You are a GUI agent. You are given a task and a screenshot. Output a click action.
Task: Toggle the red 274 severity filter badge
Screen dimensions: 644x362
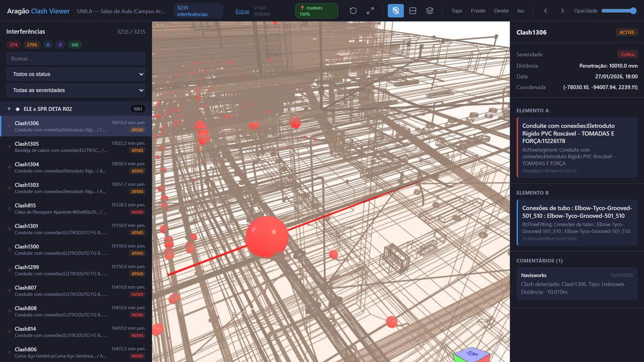click(14, 45)
